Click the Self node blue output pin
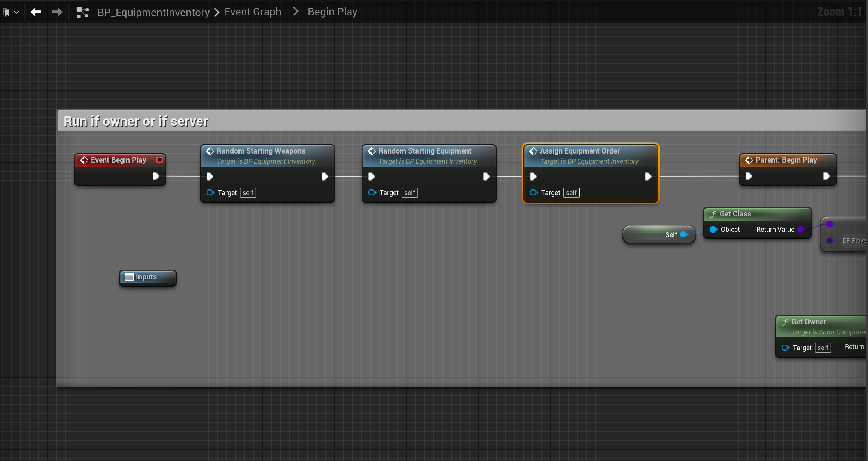Viewport: 868px width, 461px height. click(684, 234)
